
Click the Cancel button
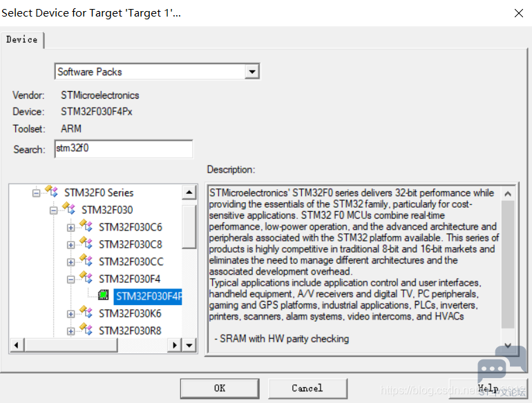pyautogui.click(x=307, y=388)
